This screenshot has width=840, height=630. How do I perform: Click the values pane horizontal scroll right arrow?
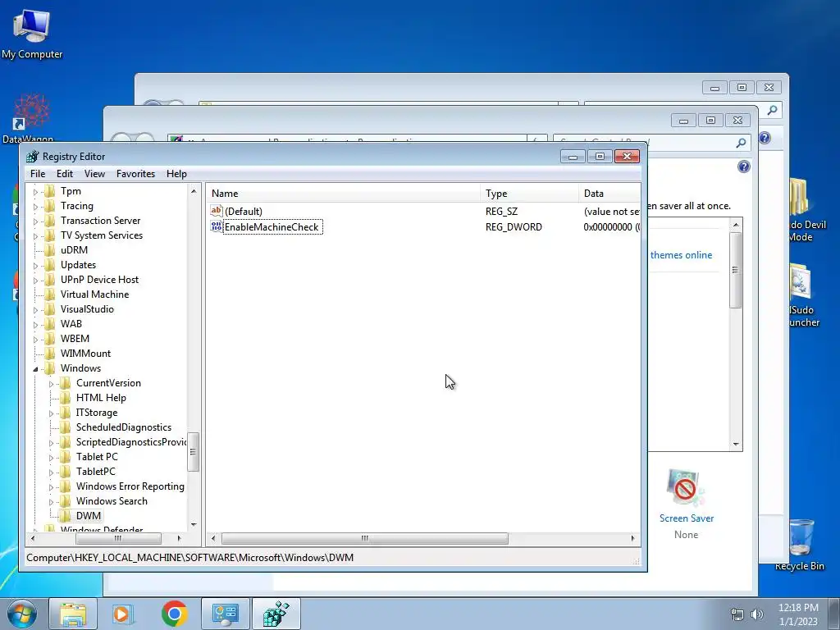pyautogui.click(x=632, y=538)
